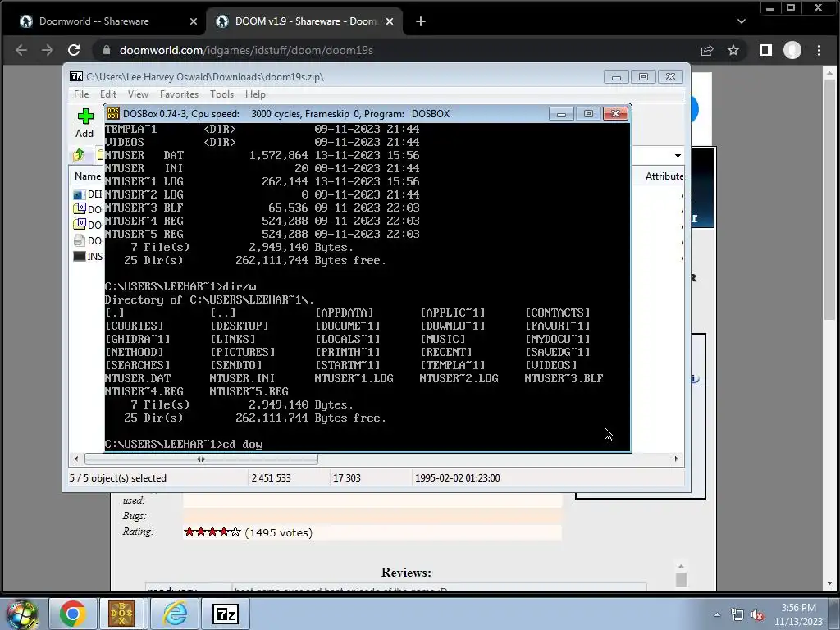Image resolution: width=840 pixels, height=630 pixels.
Task: Open the 7-Zip Tools menu
Action: (x=221, y=94)
